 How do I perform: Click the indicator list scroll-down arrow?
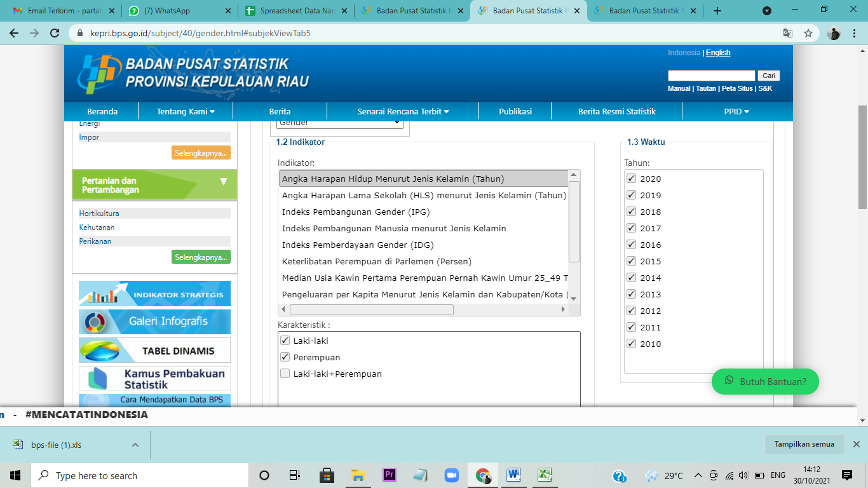pos(573,299)
